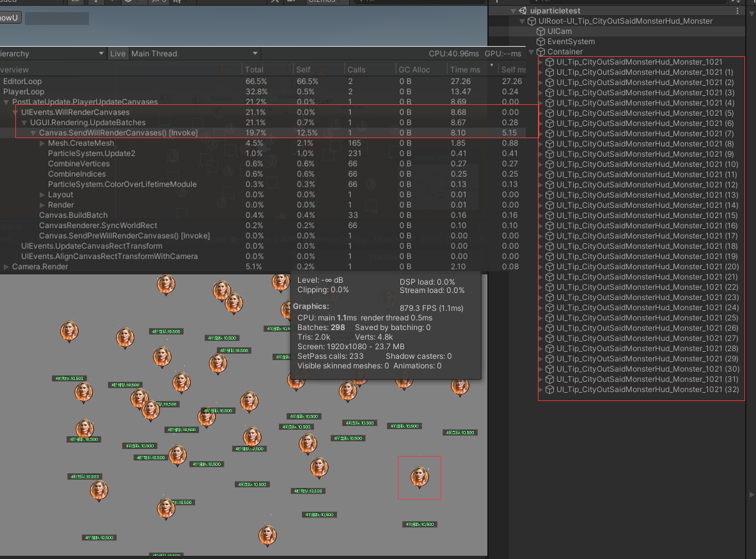The image size is (756, 559).
Task: Sort by the Time ms column header
Action: [x=465, y=69]
